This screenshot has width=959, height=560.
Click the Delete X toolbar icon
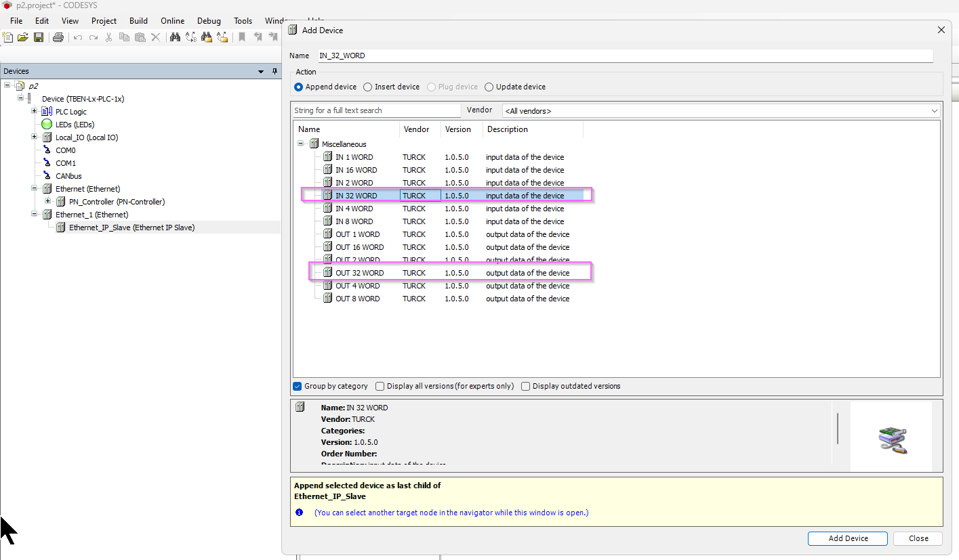155,37
